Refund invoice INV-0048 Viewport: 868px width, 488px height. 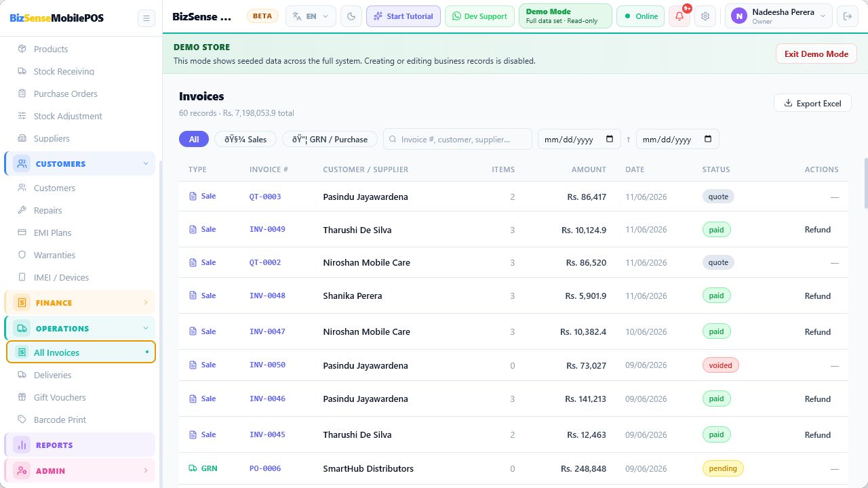(818, 296)
